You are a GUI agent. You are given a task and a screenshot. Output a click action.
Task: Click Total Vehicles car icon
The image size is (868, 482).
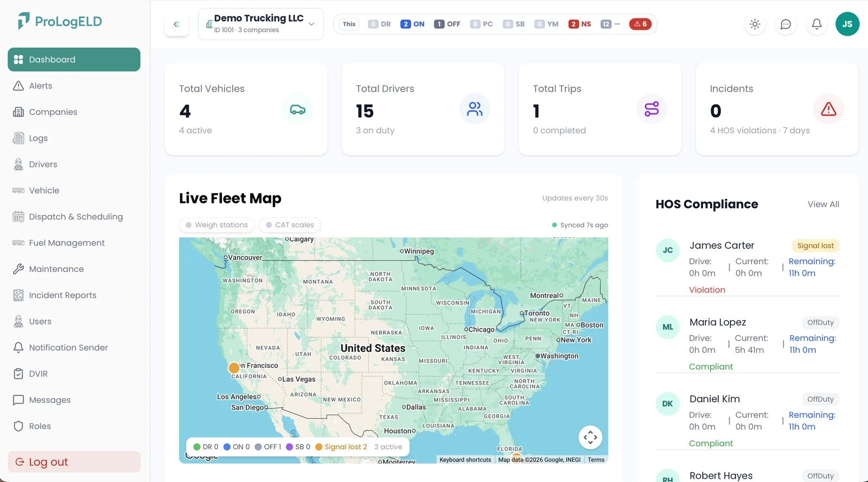(297, 110)
